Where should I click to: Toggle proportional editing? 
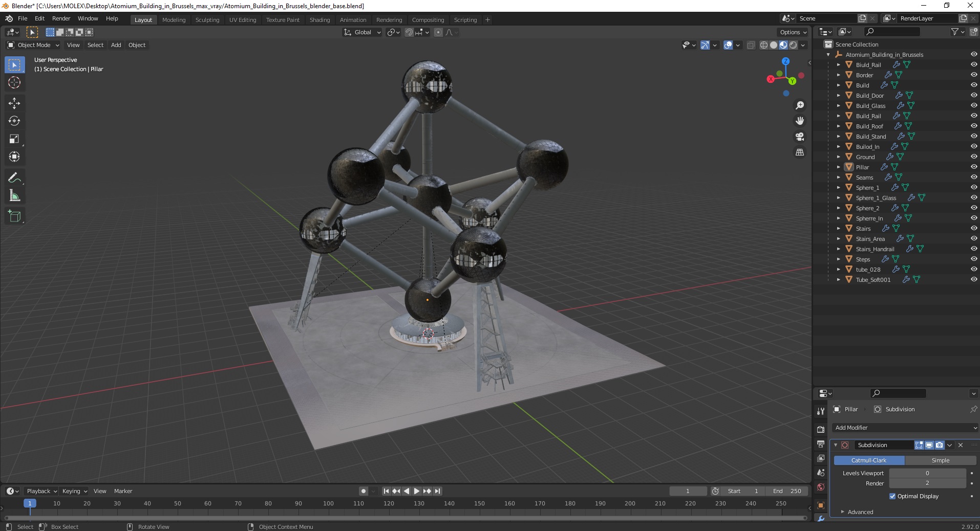click(438, 32)
